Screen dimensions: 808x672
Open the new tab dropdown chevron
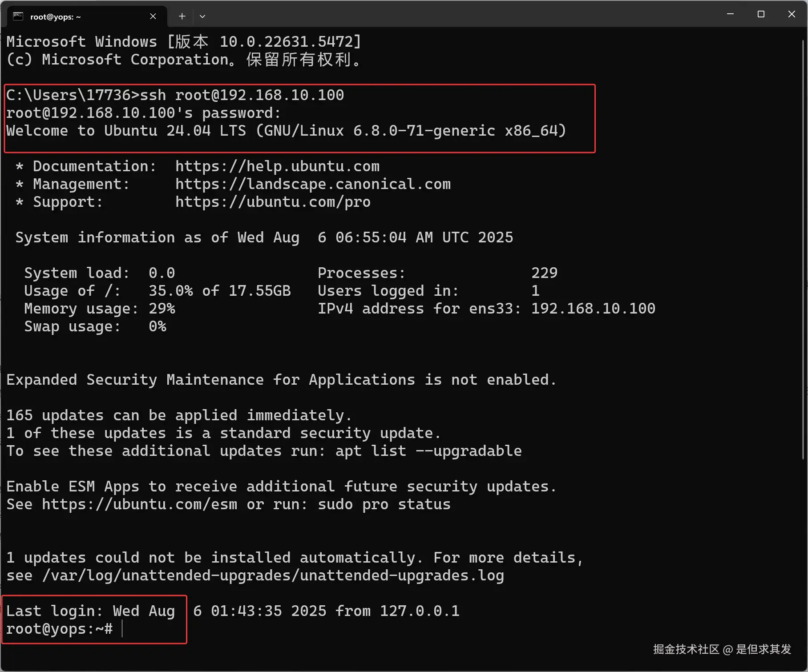click(203, 16)
